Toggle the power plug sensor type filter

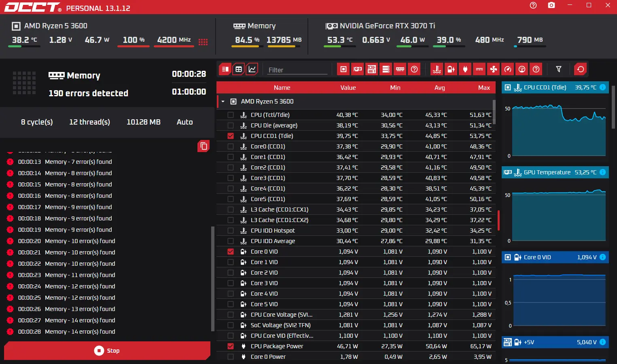[x=465, y=69]
